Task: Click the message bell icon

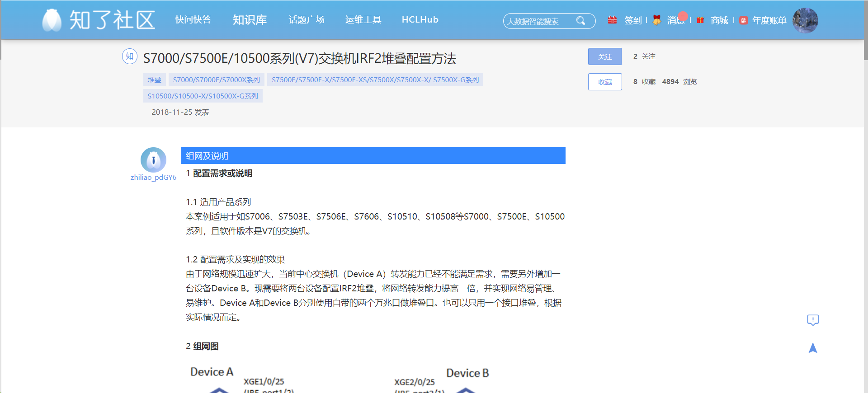Action: coord(657,20)
